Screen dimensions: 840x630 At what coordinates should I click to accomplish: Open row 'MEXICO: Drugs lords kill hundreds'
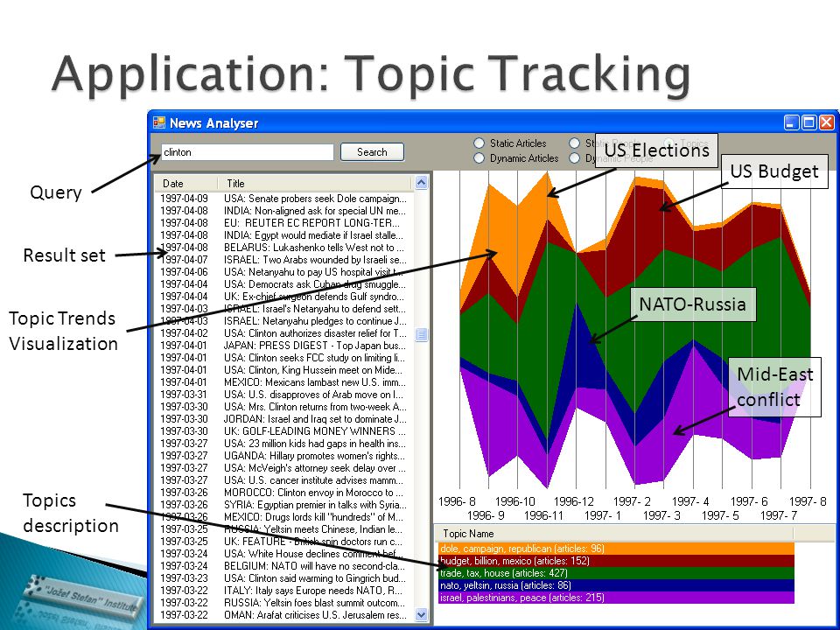(x=283, y=517)
